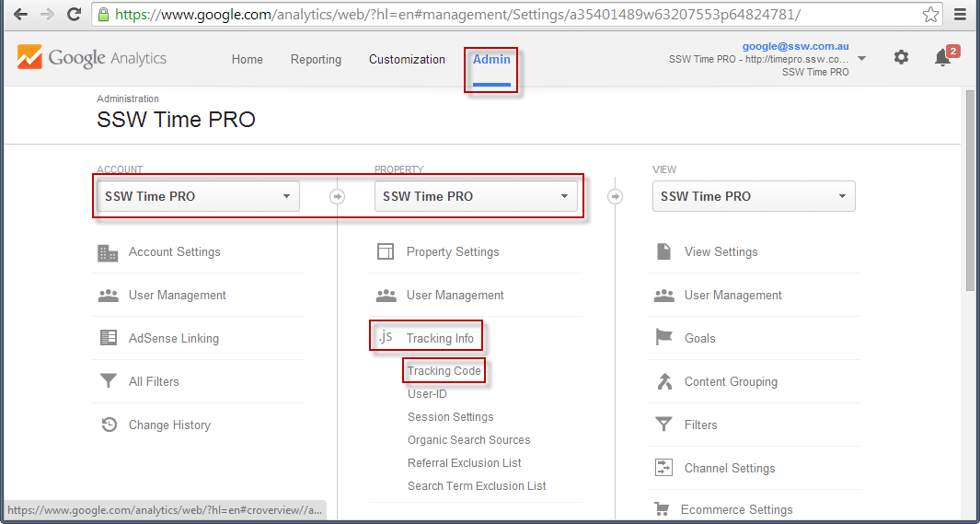
Task: Click the Content Grouping icon
Action: (x=663, y=381)
